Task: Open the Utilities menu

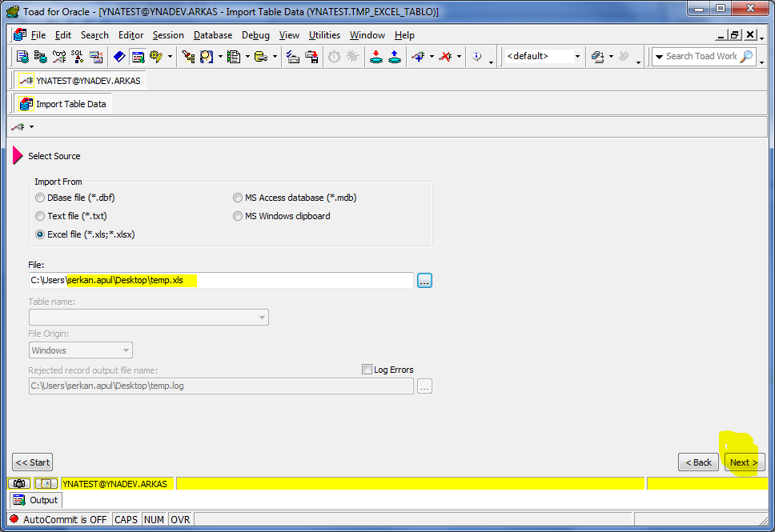Action: point(324,35)
